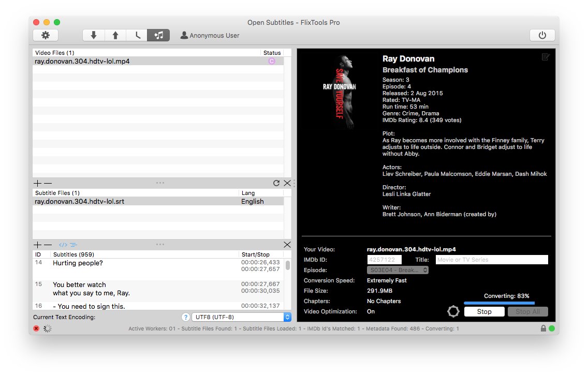Click the Video Files column header

click(x=146, y=53)
